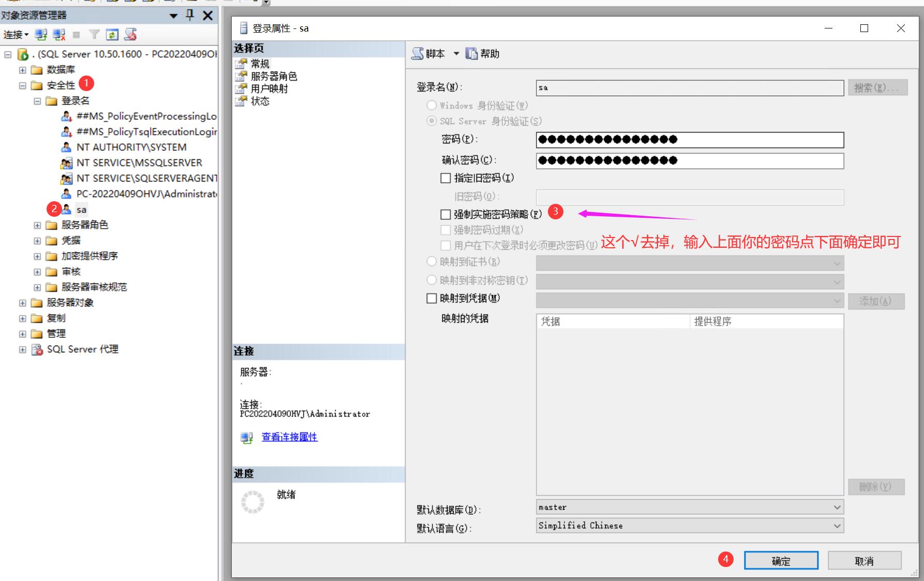Click SQL Server 代理 agent icon
The width and height of the screenshot is (924, 581).
pos(37,350)
